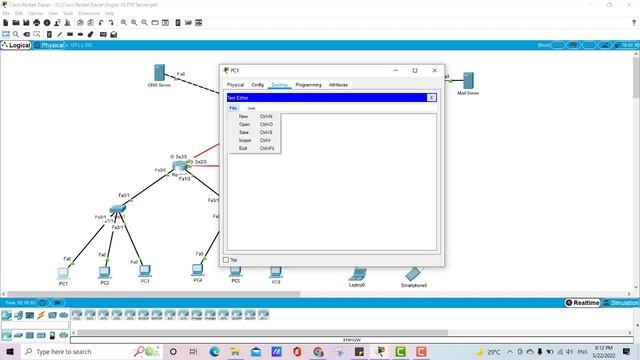Image resolution: width=640 pixels, height=360 pixels.
Task: Open the Mail app from the taskbar
Action: pos(256,351)
